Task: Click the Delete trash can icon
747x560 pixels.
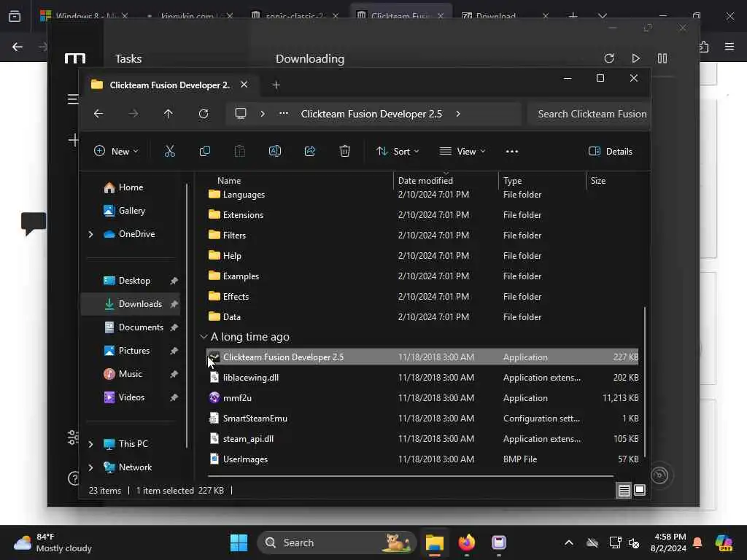Action: pyautogui.click(x=345, y=152)
